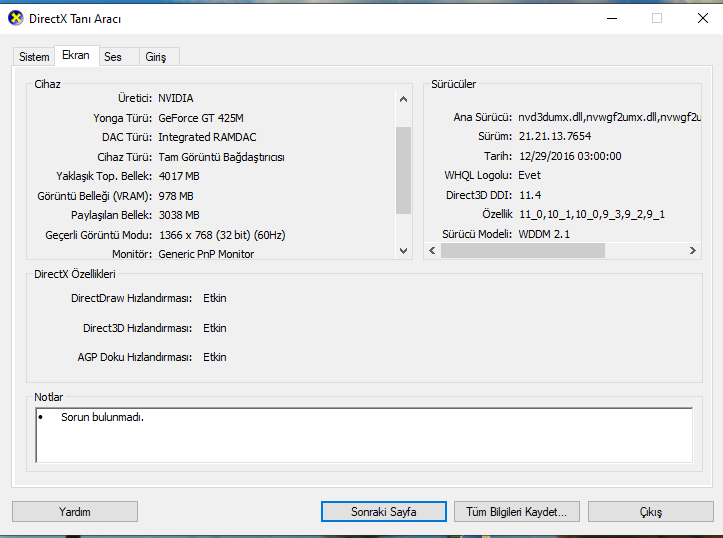This screenshot has width=723, height=538.
Task: Click the NVIDIA manufacturer value
Action: coord(176,98)
